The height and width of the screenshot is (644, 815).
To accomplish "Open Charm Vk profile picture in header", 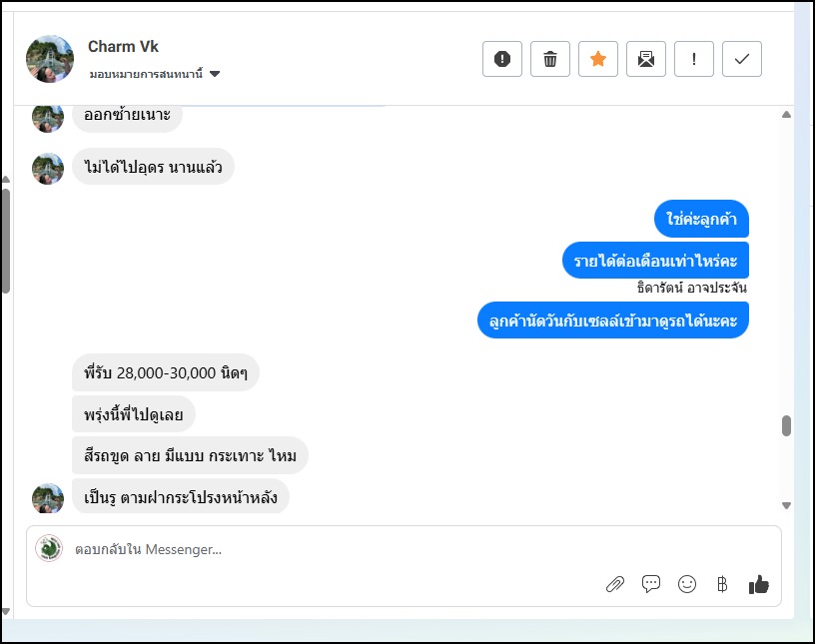I will point(50,59).
